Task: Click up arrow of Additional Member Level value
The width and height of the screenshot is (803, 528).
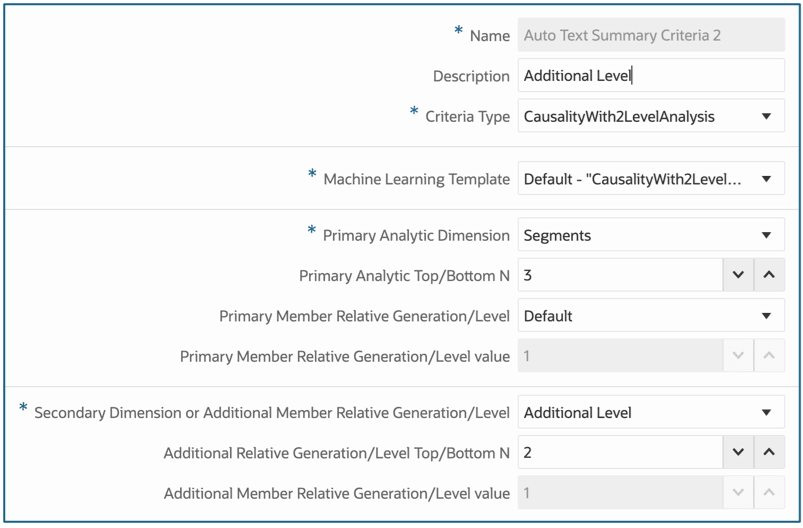Action: tap(769, 493)
